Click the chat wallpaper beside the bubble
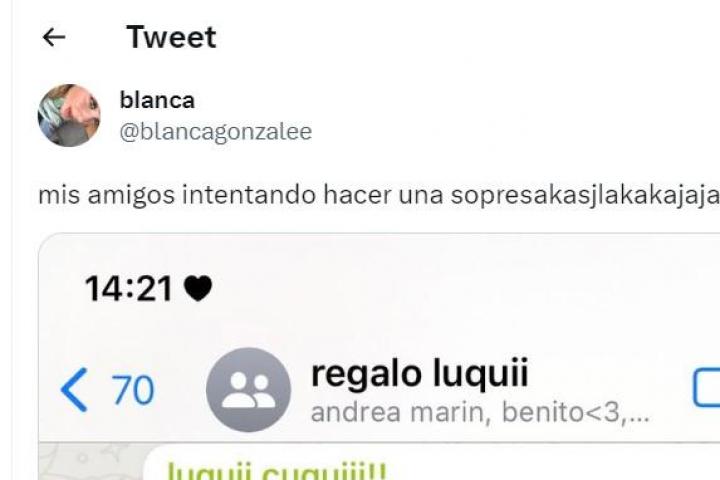Viewport: 720px width, 480px height. point(90,462)
